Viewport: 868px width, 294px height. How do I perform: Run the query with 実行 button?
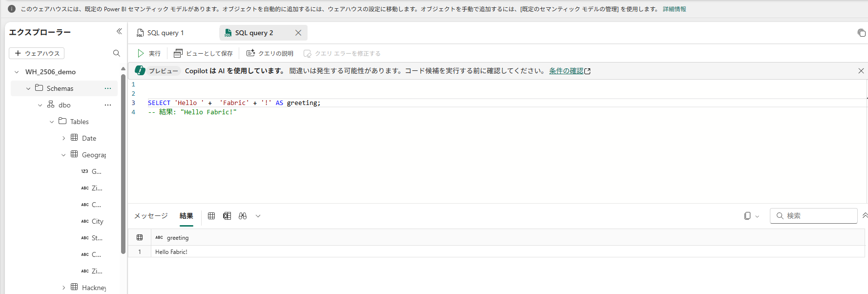[x=149, y=53]
